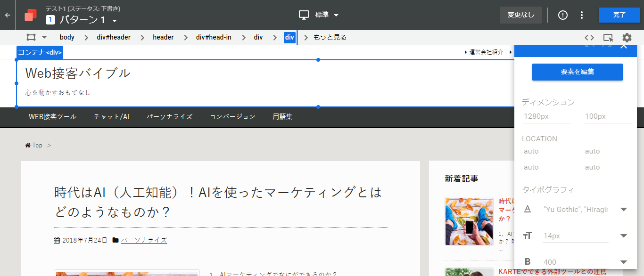Click the monitor device icon
This screenshot has height=276, width=644.
click(x=304, y=15)
